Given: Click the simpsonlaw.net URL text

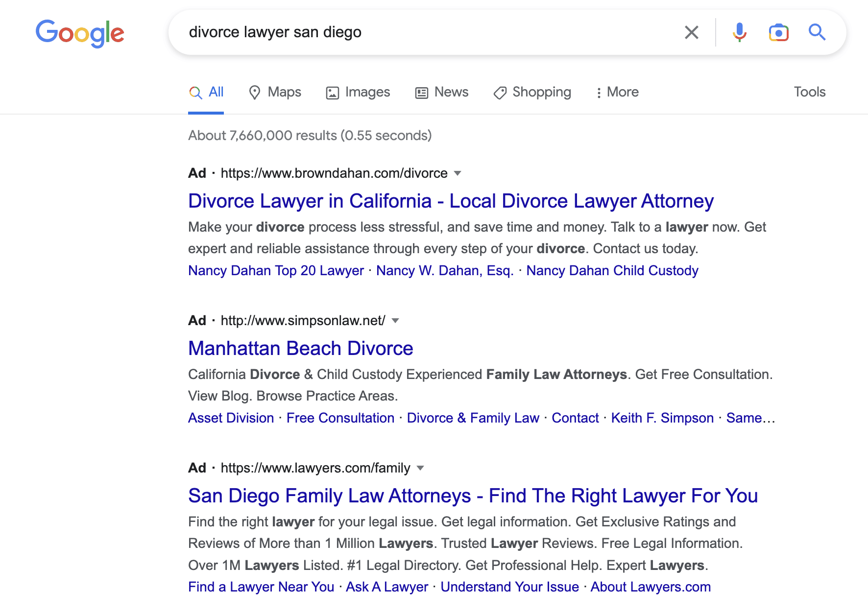Looking at the screenshot, I should [303, 321].
